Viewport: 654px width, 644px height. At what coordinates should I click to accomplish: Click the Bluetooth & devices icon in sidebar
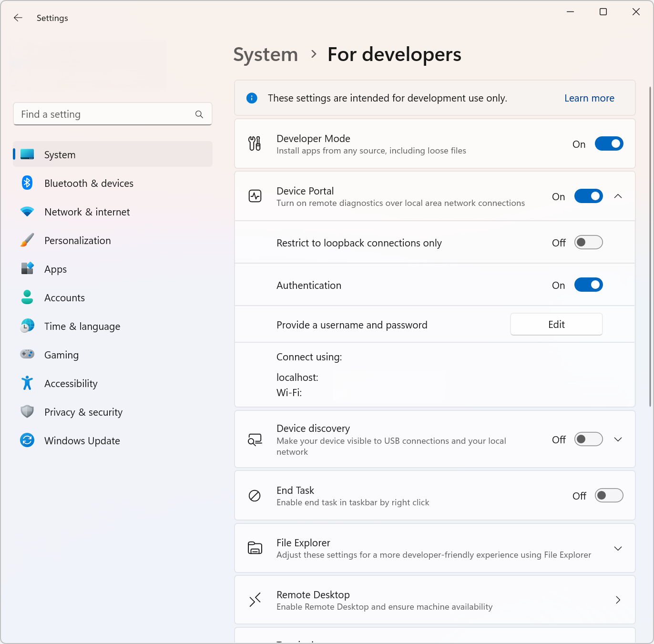pyautogui.click(x=27, y=183)
